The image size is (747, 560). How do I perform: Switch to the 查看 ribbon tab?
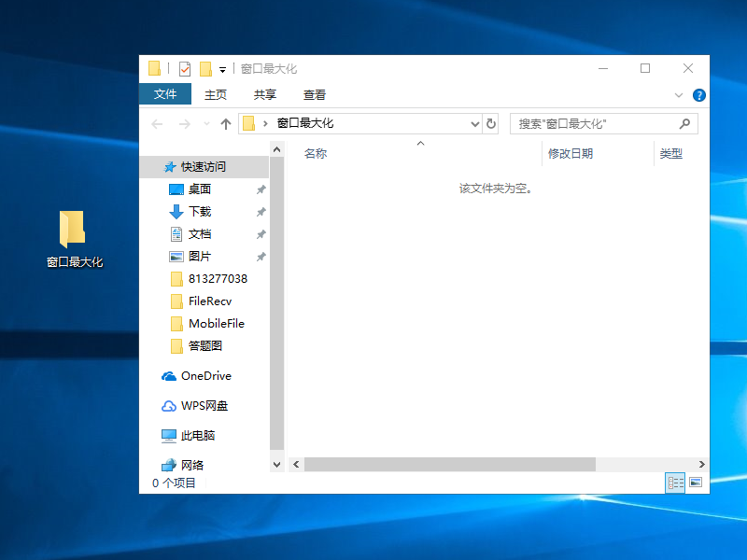coord(314,94)
